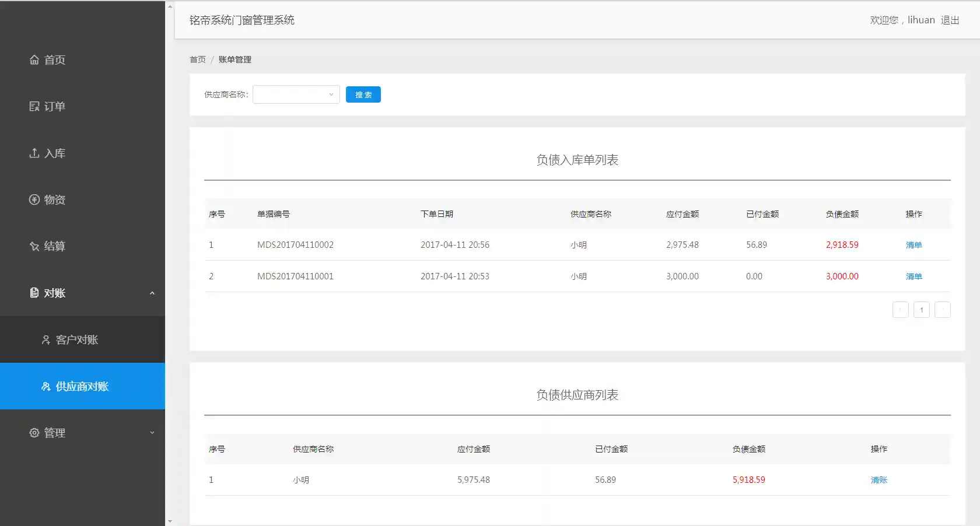Screen dimensions: 980x526
Task: Click the 结算 settlement icon
Action: (x=34, y=246)
